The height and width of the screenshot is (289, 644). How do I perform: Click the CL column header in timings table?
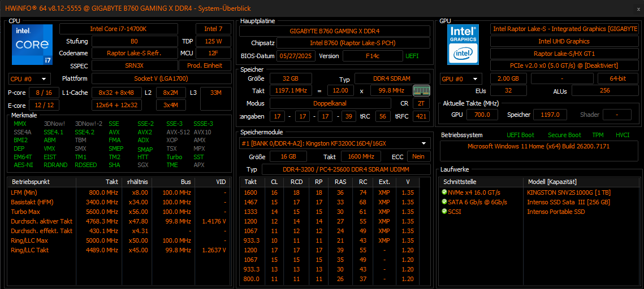tap(274, 181)
